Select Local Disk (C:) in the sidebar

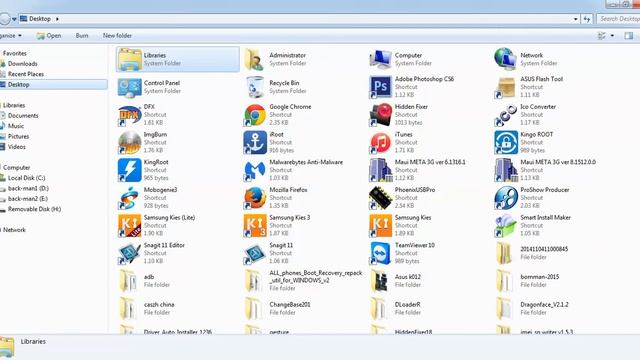(x=27, y=178)
